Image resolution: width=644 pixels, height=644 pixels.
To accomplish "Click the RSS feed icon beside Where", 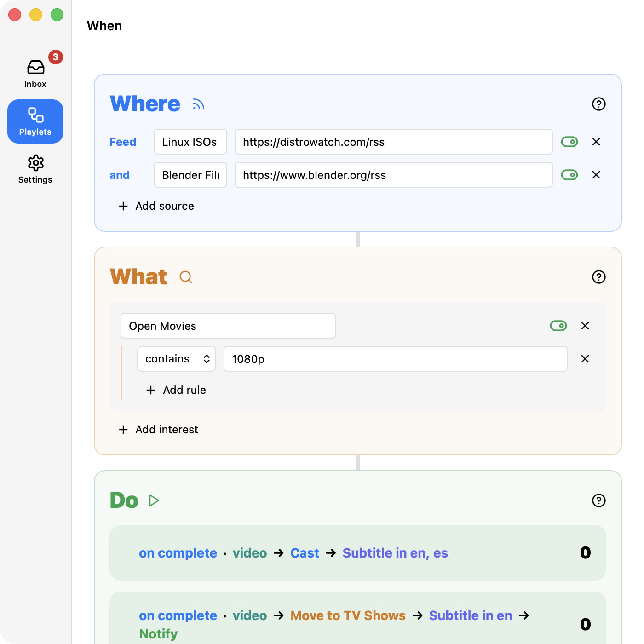I will [x=198, y=104].
